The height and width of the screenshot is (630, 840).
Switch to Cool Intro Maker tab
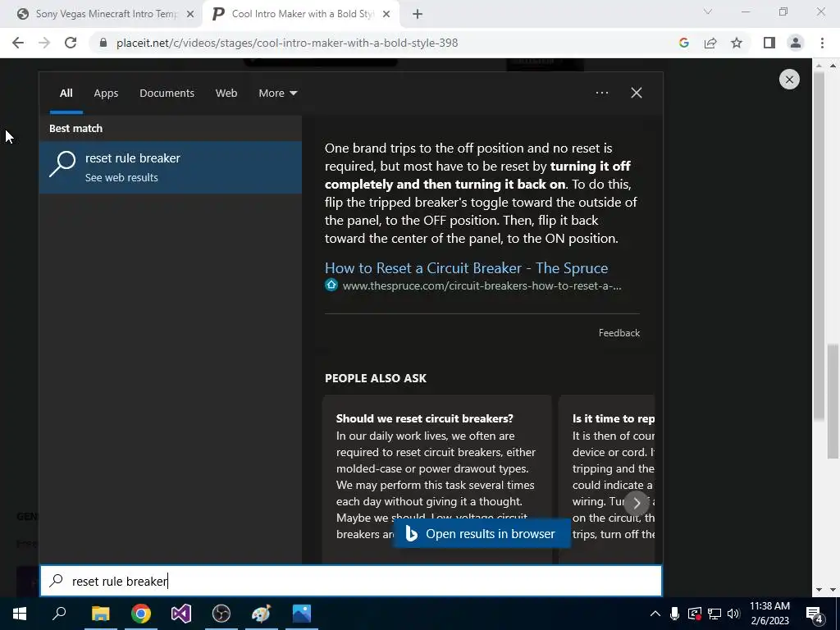point(300,14)
